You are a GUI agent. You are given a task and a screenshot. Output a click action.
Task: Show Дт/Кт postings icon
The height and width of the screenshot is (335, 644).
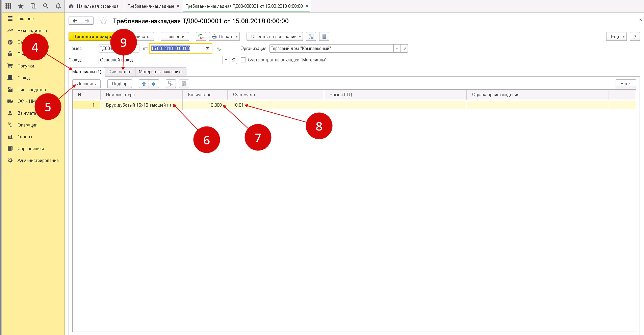[201, 36]
